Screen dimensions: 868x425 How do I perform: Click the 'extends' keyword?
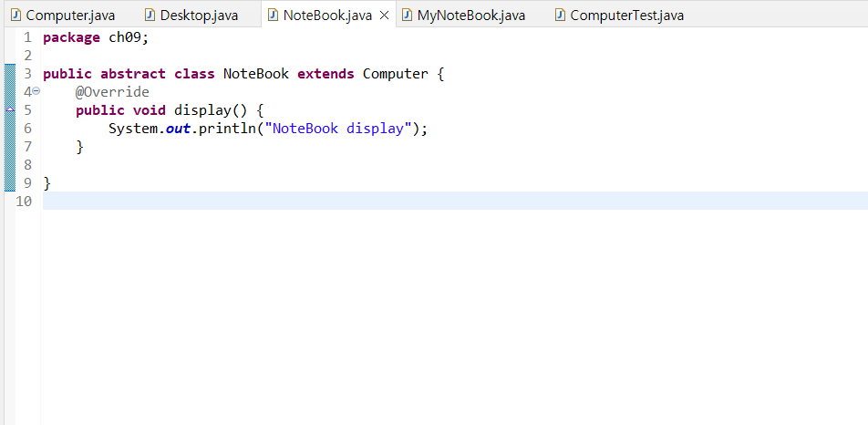point(325,74)
